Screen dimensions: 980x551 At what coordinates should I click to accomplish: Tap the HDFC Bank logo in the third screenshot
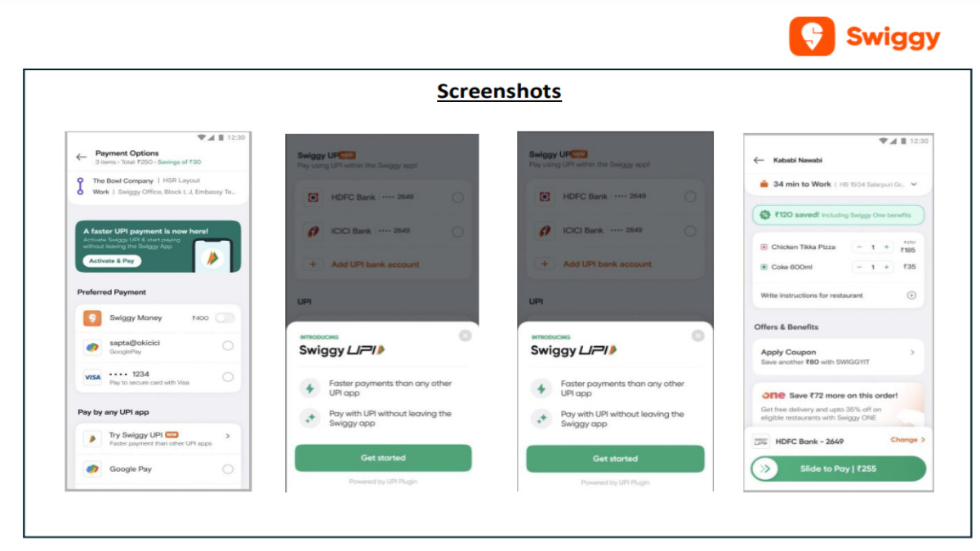coord(545,197)
